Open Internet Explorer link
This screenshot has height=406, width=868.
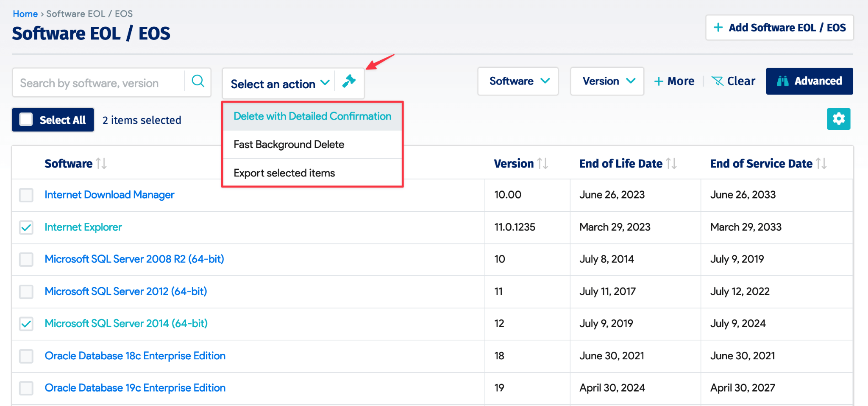(83, 227)
